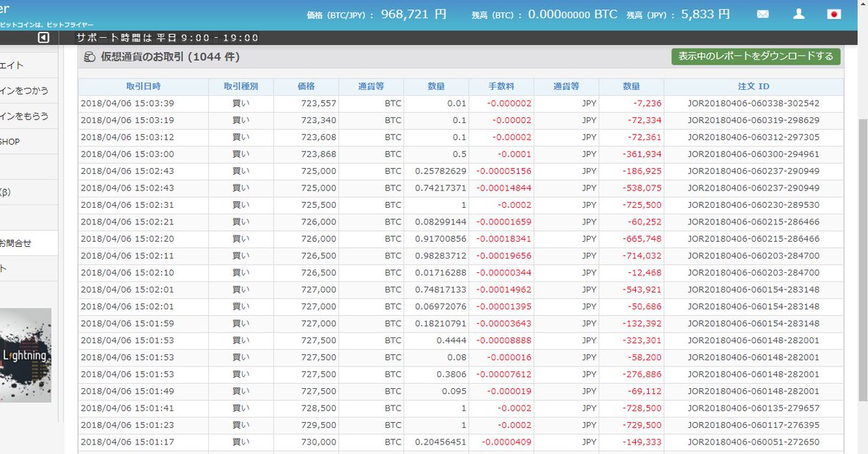This screenshot has height=454, width=868.
Task: Select order ID JOR20180406-060230-289530
Action: point(754,205)
